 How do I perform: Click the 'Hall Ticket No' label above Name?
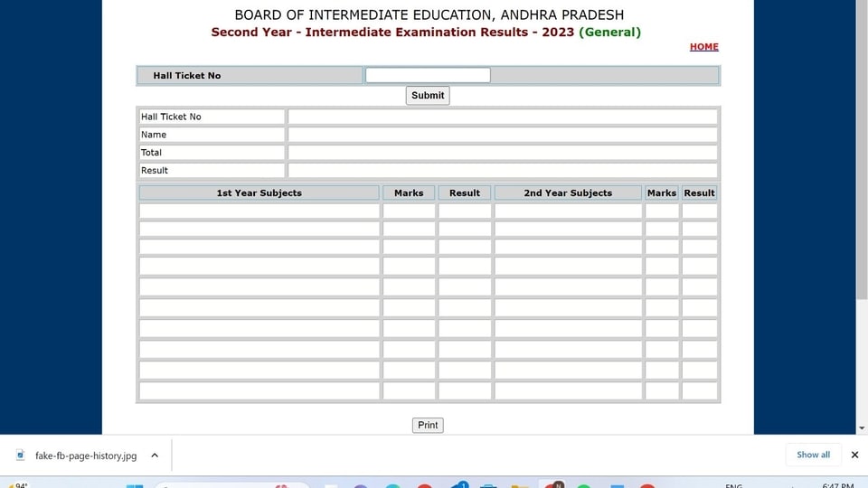pos(171,117)
